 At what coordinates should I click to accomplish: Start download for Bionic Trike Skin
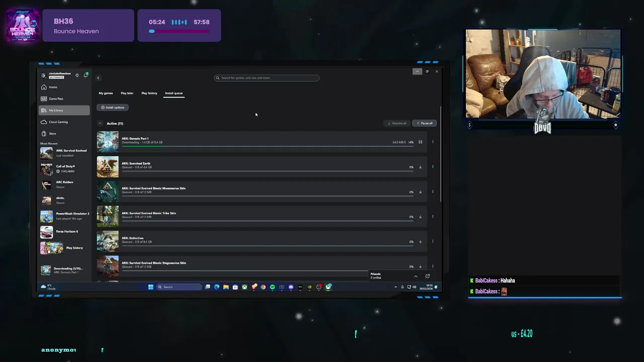tap(420, 217)
